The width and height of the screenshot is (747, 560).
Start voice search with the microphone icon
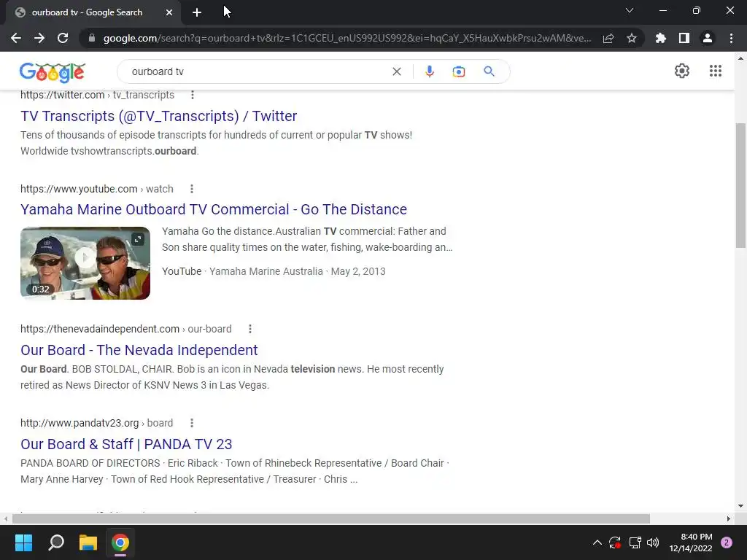(x=429, y=71)
